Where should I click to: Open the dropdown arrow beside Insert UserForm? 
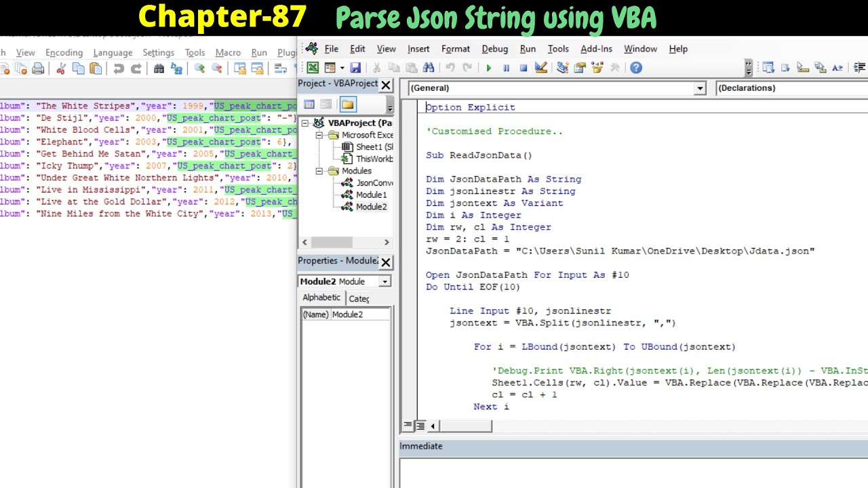coord(342,68)
